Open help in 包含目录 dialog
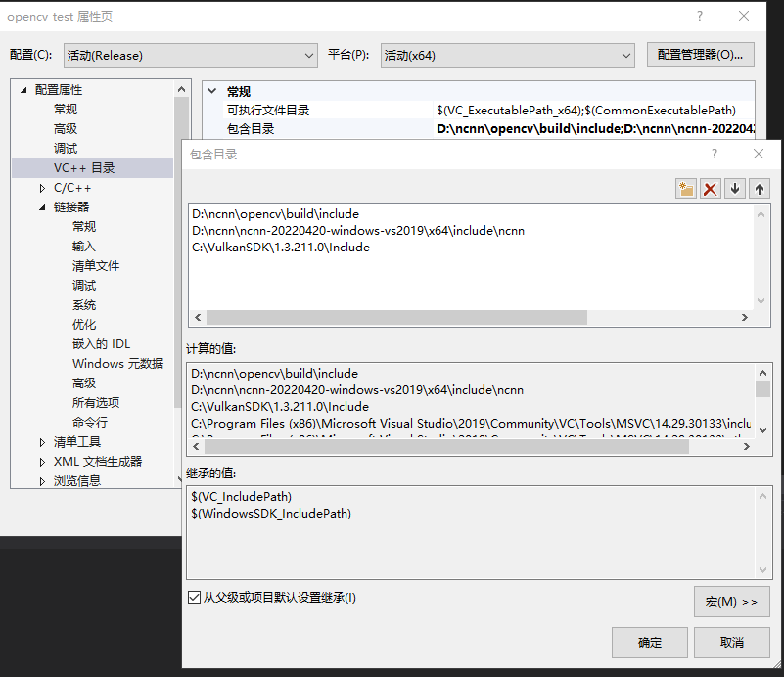This screenshot has width=784, height=677. click(x=715, y=154)
